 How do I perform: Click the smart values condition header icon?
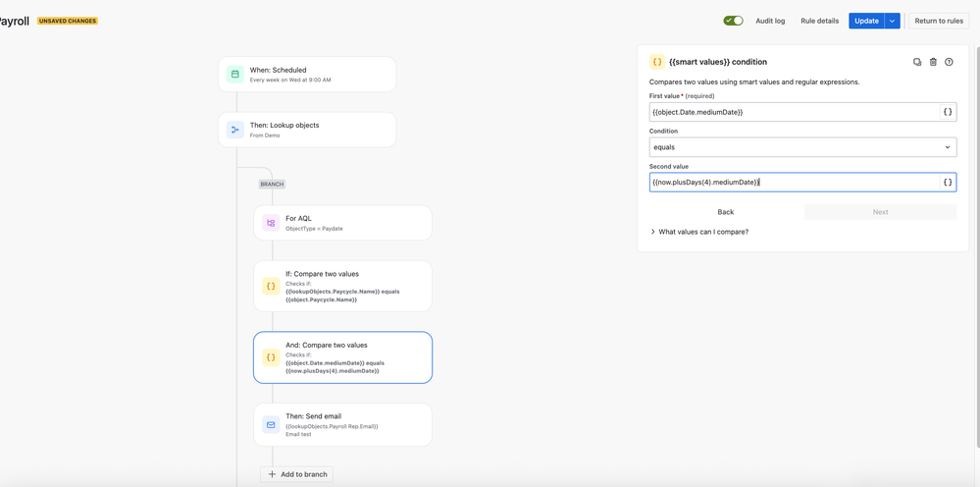click(x=657, y=62)
